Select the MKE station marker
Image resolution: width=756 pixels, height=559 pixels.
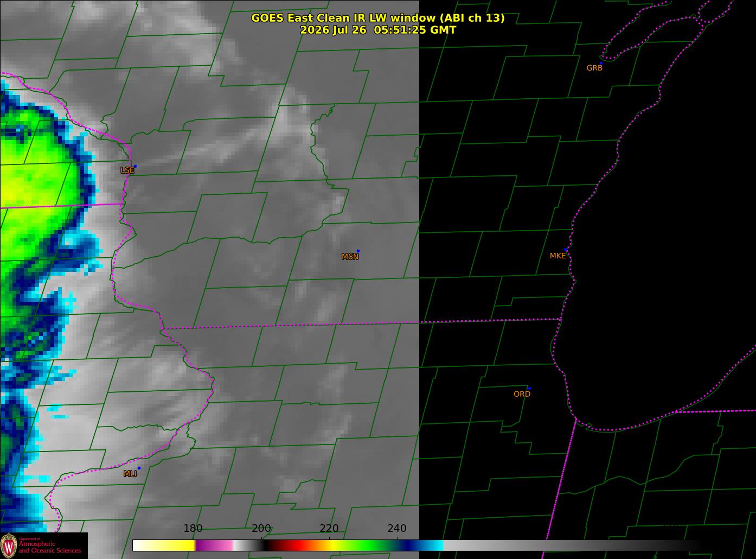tap(566, 250)
